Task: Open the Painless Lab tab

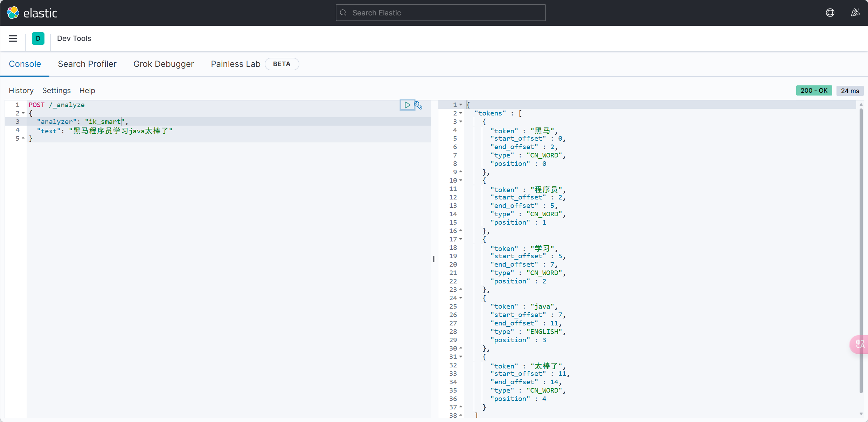Action: coord(236,64)
